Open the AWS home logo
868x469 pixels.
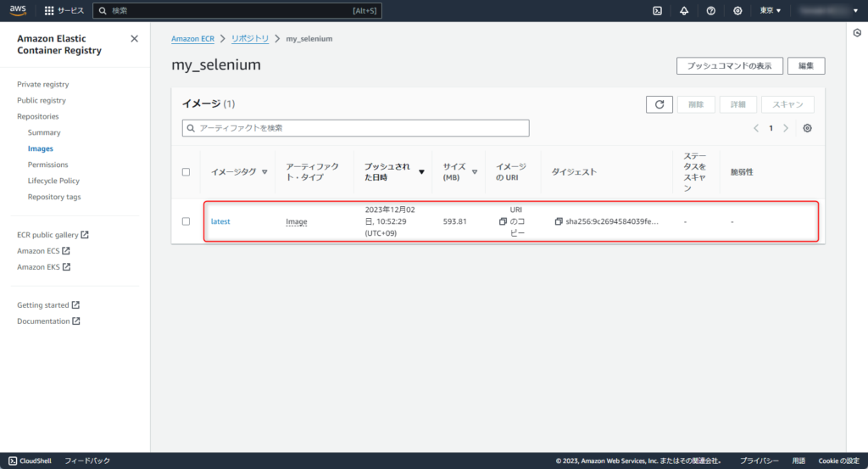click(18, 10)
